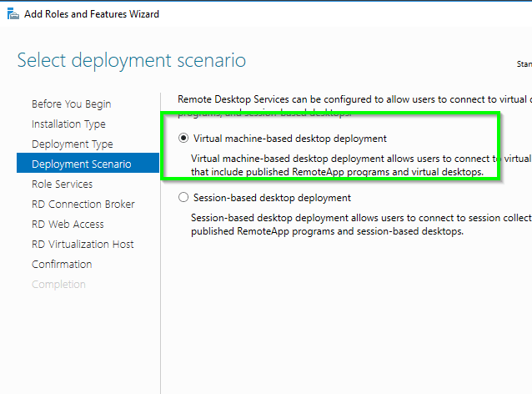Click the Virtual machine-based desktop deployment label

click(x=289, y=138)
